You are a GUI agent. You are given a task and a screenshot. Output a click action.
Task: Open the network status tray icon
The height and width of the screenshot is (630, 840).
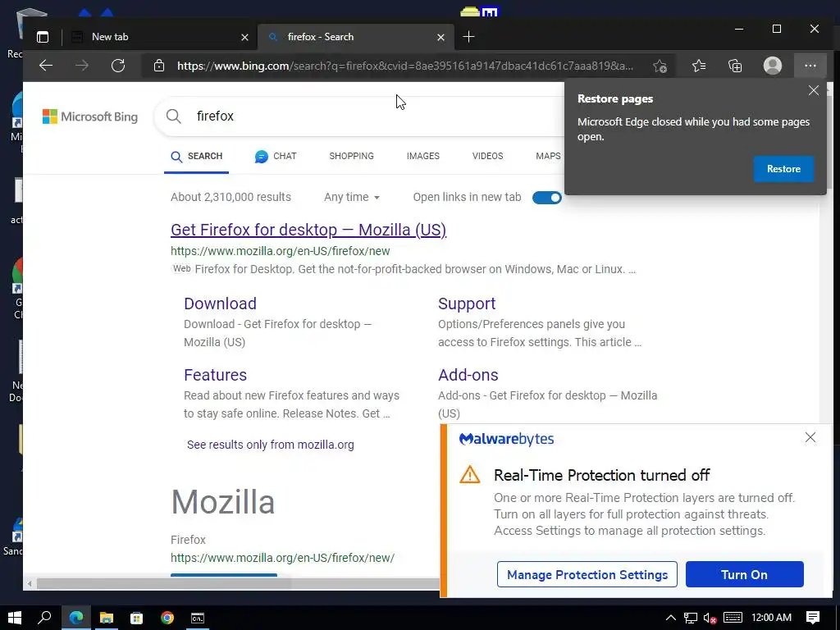pos(691,618)
